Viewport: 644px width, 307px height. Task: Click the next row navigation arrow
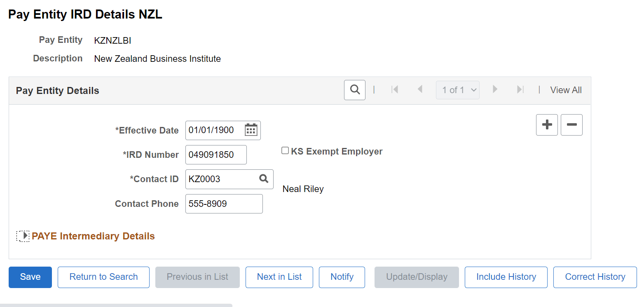tap(495, 89)
